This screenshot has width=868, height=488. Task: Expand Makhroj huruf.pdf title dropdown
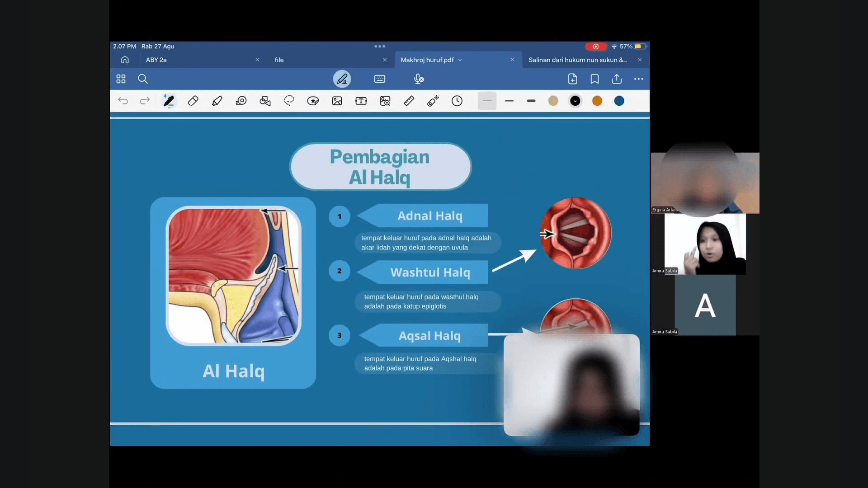[460, 60]
